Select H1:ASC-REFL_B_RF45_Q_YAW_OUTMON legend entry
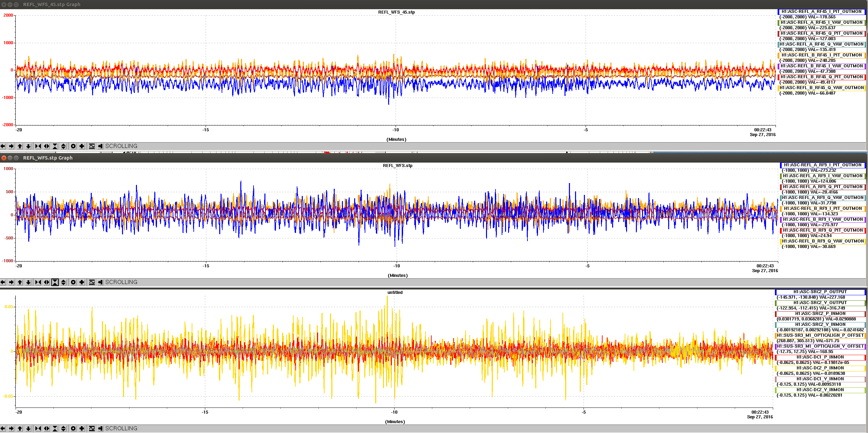The height and width of the screenshot is (433, 868). 821,88
